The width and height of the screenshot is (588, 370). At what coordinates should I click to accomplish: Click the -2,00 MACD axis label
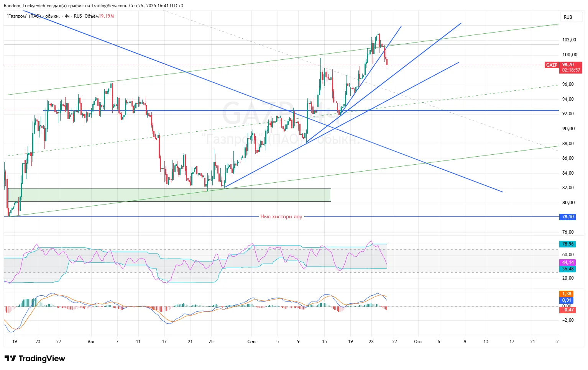(568, 320)
